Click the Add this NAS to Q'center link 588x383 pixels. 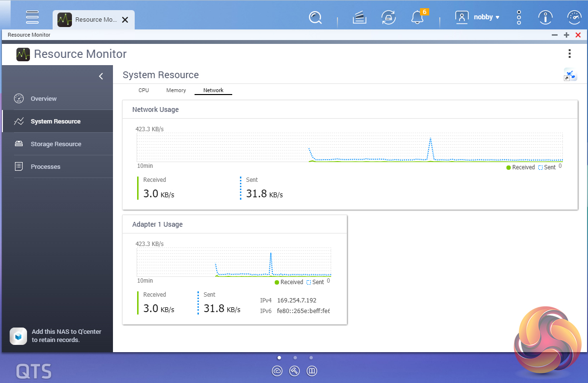point(66,336)
